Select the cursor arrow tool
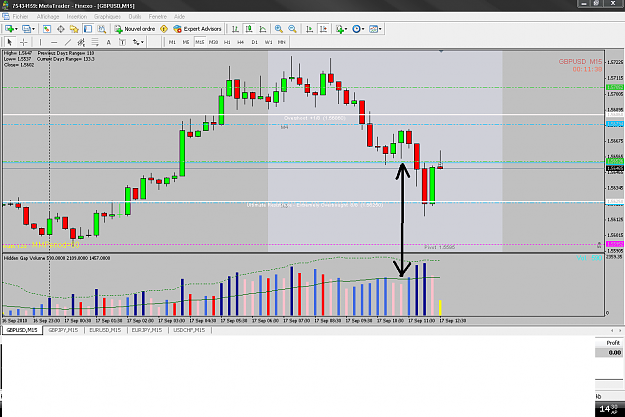625x417 pixels. (x=10, y=42)
